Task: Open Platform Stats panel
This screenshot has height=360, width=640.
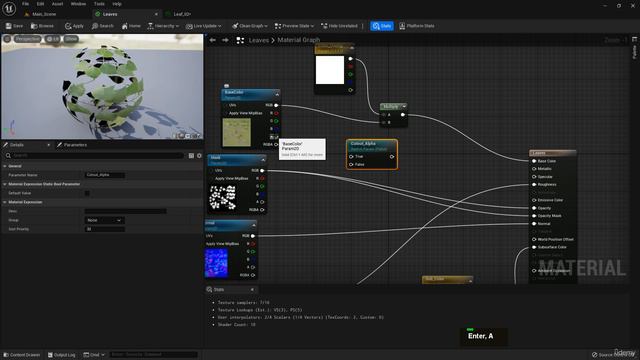Action: point(417,26)
